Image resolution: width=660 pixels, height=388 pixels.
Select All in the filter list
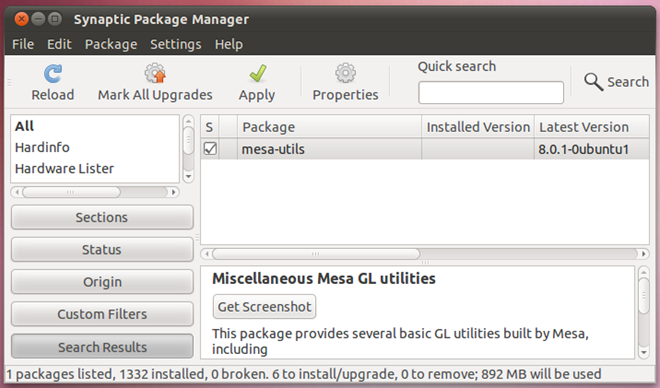24,126
